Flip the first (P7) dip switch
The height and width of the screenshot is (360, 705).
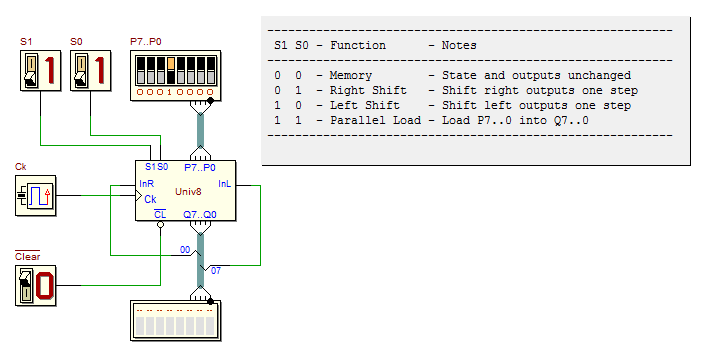point(141,70)
